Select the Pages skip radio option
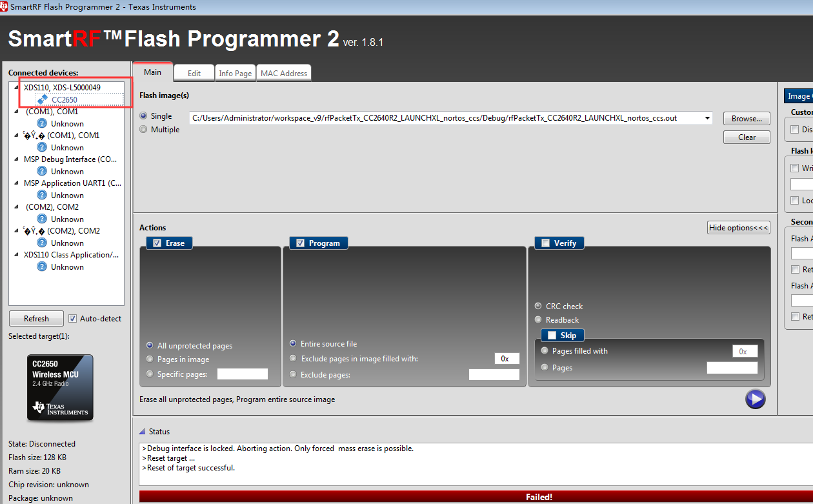813x504 pixels. coord(545,367)
